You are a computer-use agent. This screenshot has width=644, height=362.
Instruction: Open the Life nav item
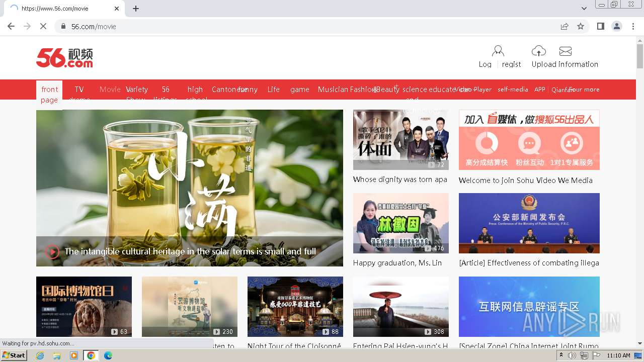coord(274,89)
